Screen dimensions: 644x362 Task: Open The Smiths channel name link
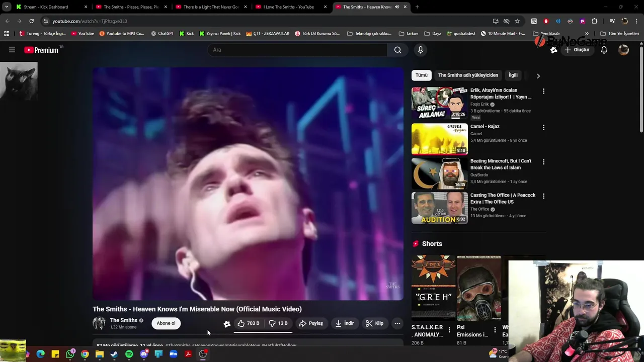tap(124, 320)
